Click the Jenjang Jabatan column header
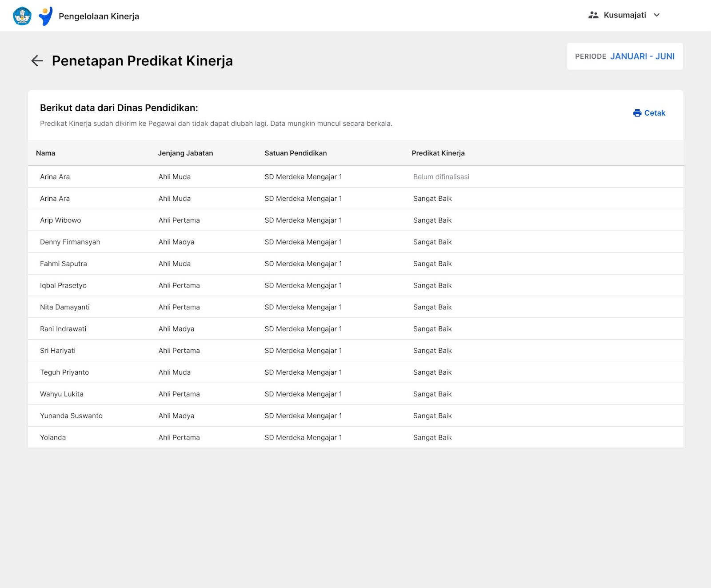The height and width of the screenshot is (588, 711). [x=185, y=153]
